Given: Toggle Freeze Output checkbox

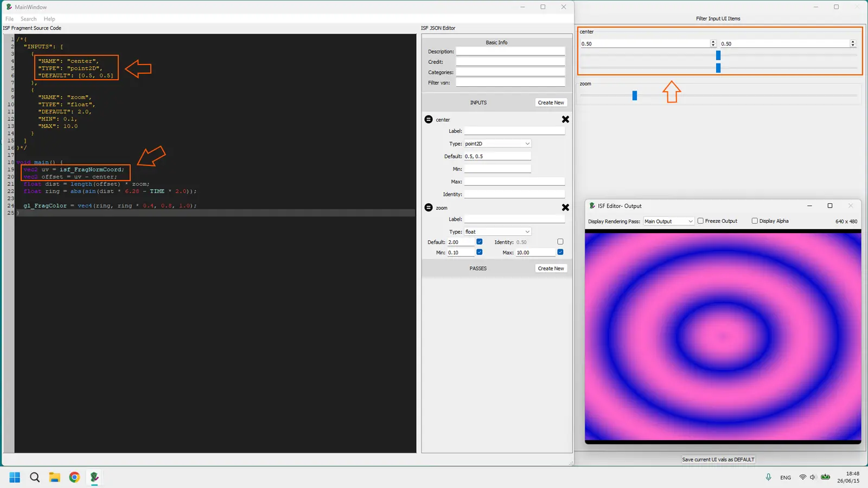Looking at the screenshot, I should coord(700,221).
